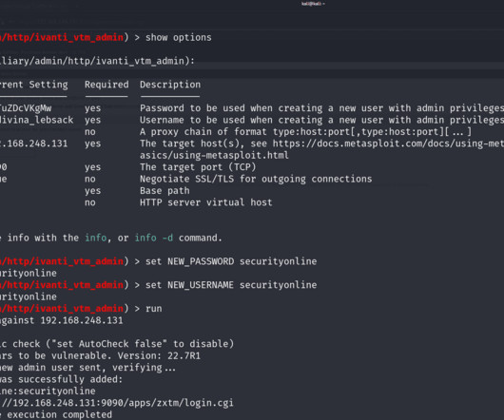This screenshot has width=504, height=420.
Task: Click the 'A proxy chain of format' description
Action: [x=305, y=132]
